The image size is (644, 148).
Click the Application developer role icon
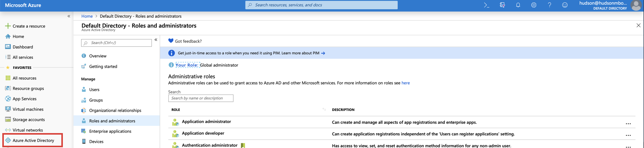(x=175, y=134)
